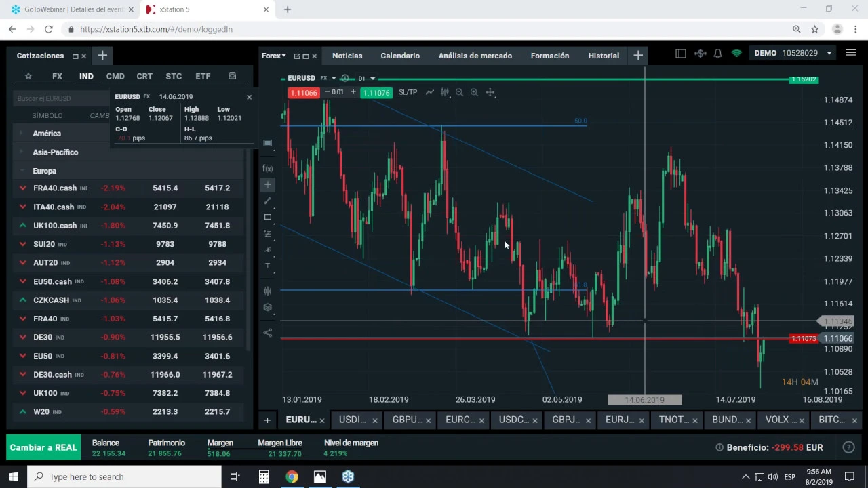Open SL/TP settings on chart
Image resolution: width=868 pixels, height=488 pixels.
point(408,92)
